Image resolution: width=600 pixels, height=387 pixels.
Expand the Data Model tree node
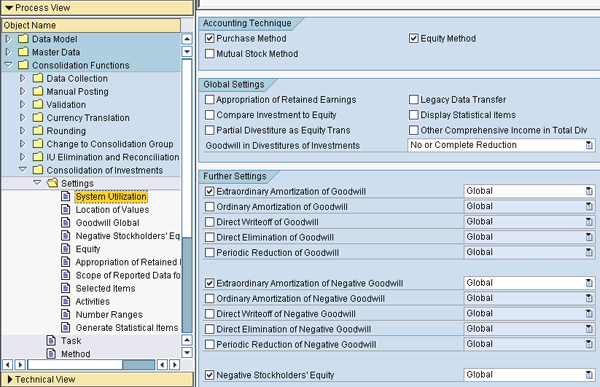pyautogui.click(x=8, y=39)
